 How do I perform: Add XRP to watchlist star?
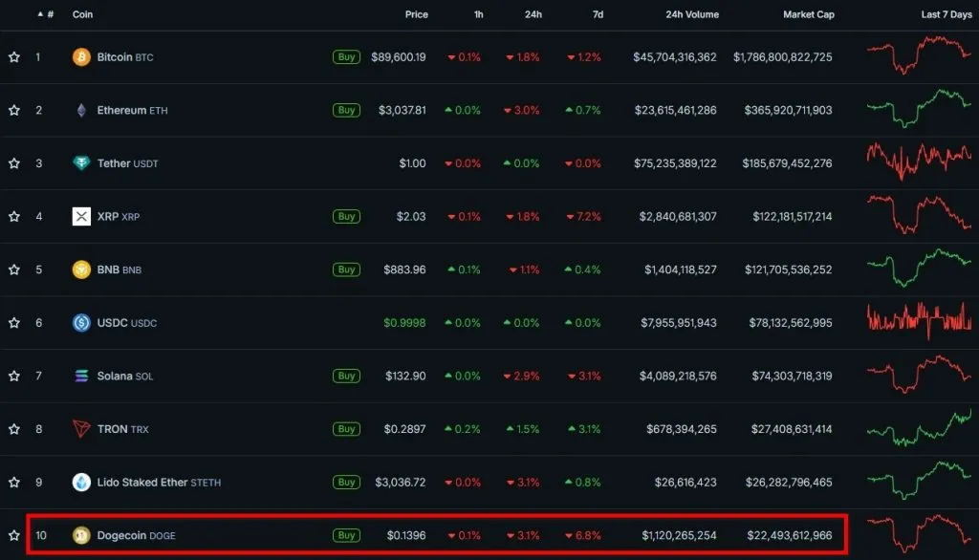pyautogui.click(x=14, y=216)
